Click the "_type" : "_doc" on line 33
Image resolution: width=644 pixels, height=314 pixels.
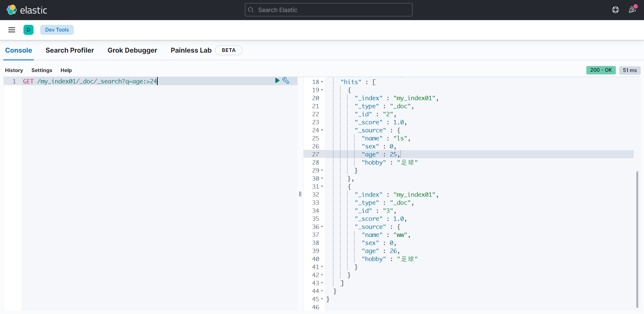(384, 203)
